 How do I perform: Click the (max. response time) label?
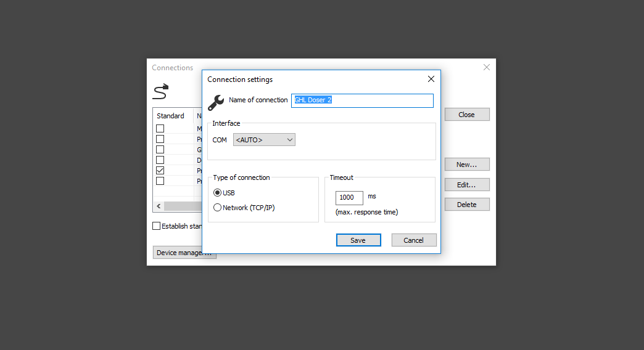click(x=367, y=212)
